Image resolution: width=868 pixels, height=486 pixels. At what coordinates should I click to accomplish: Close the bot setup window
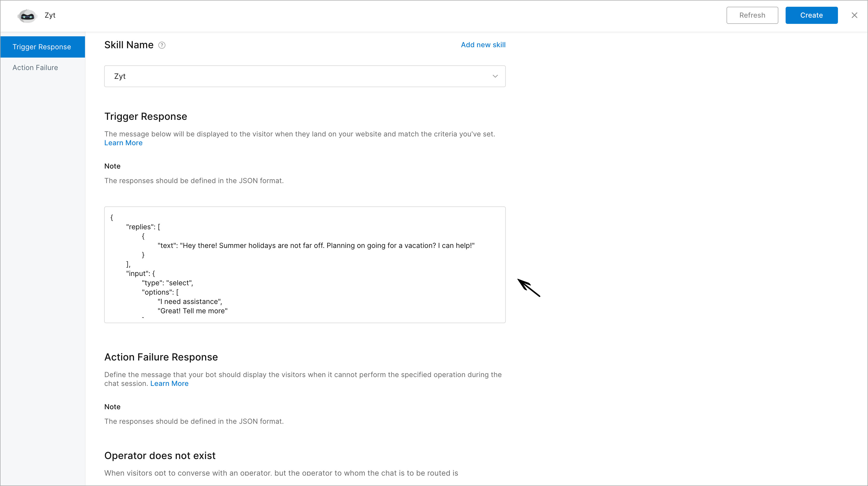(x=854, y=15)
